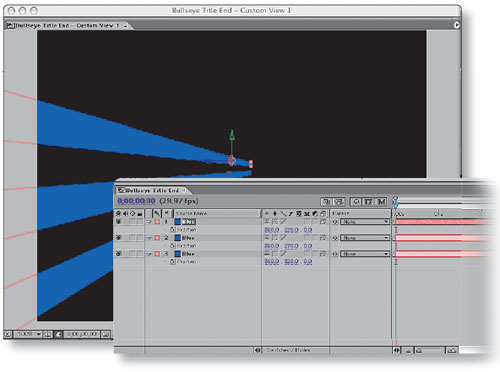
Task: Click layer 1 Y position value 220.0
Action: [x=291, y=230]
